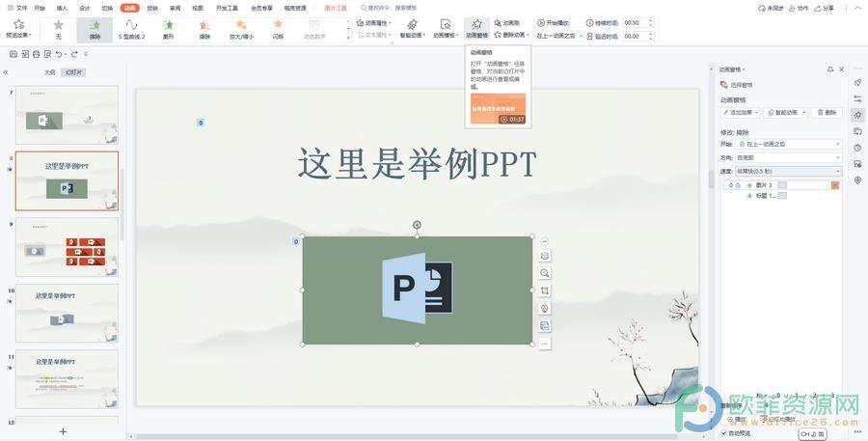Click the three-dots more icon beside the picture
Image resolution: width=868 pixels, height=441 pixels.
(545, 344)
